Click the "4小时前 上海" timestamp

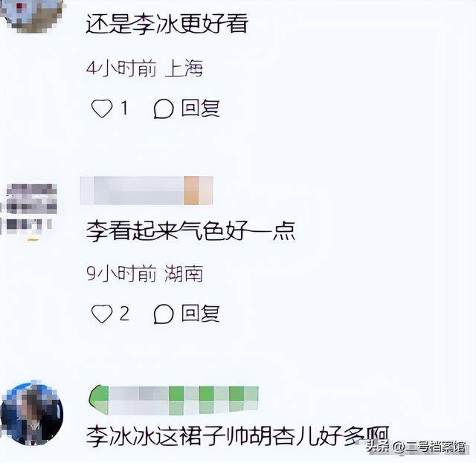(x=144, y=68)
